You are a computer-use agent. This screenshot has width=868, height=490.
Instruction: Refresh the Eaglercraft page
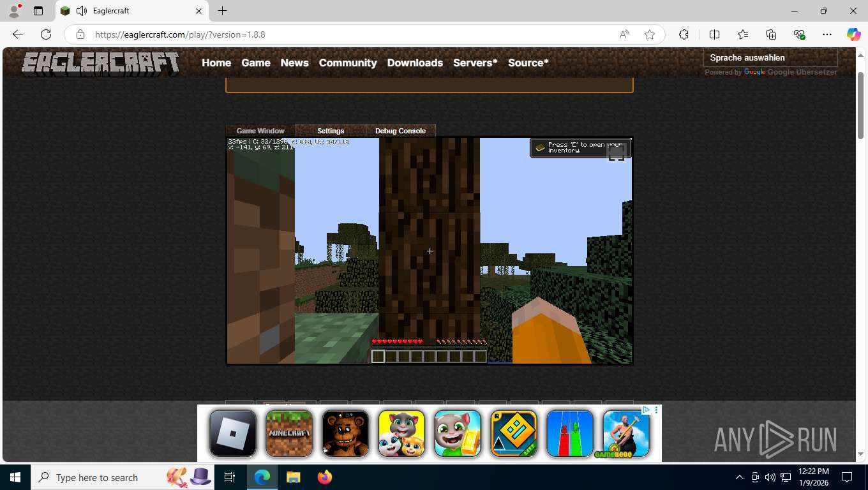click(46, 34)
